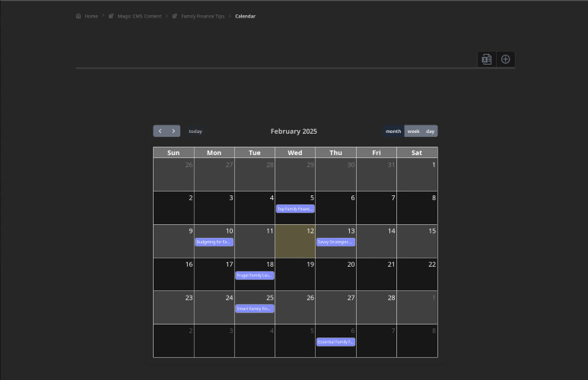Switch to week view
Viewport: 588px width, 380px height.
[414, 131]
